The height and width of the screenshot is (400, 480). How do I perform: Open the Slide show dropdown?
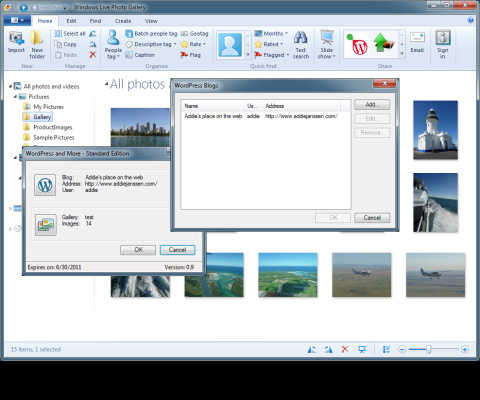point(327,44)
